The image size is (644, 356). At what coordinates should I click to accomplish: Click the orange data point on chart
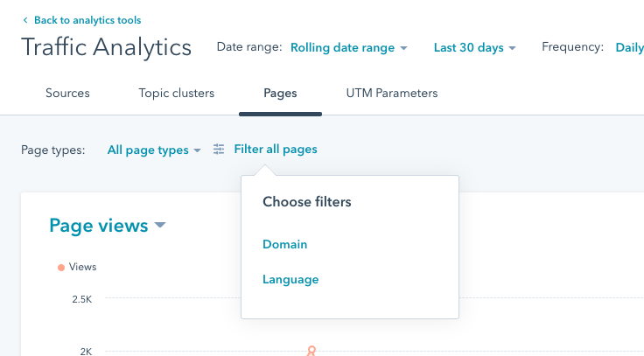tap(311, 351)
